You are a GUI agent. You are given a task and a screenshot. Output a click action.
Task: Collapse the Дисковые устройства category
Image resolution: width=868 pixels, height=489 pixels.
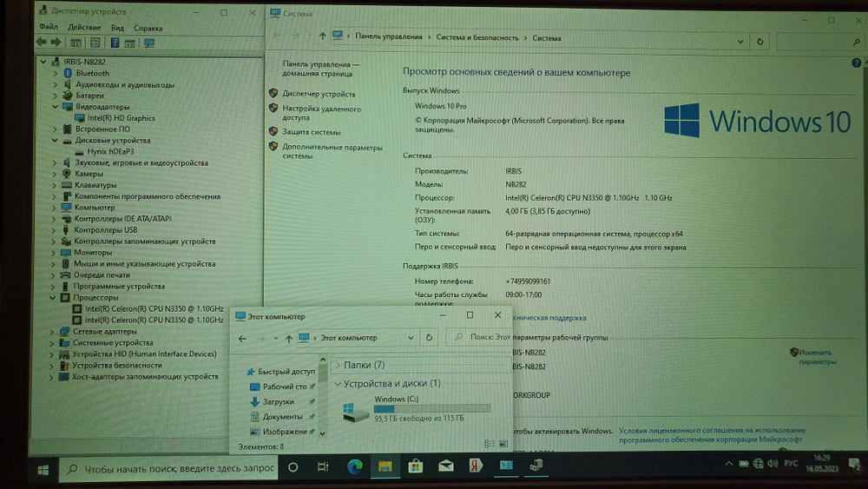click(x=55, y=140)
